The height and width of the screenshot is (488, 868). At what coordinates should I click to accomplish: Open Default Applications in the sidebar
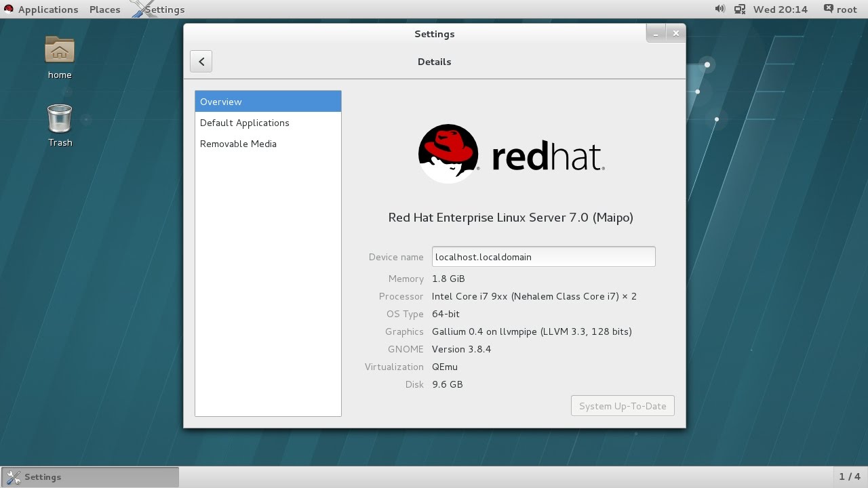[268, 123]
